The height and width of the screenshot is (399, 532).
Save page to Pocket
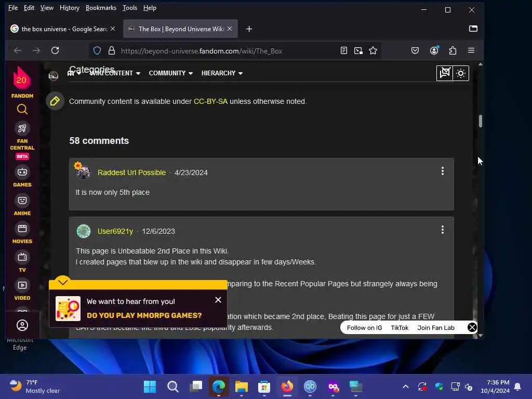(x=415, y=50)
